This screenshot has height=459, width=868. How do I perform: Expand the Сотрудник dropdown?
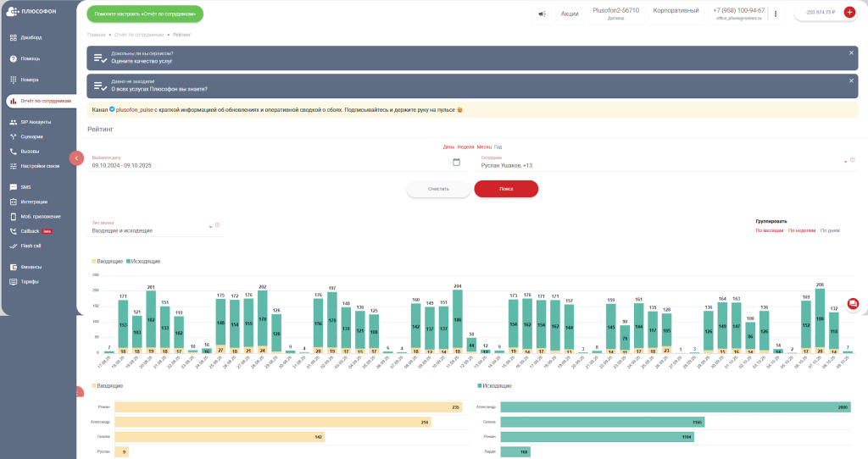(844, 162)
